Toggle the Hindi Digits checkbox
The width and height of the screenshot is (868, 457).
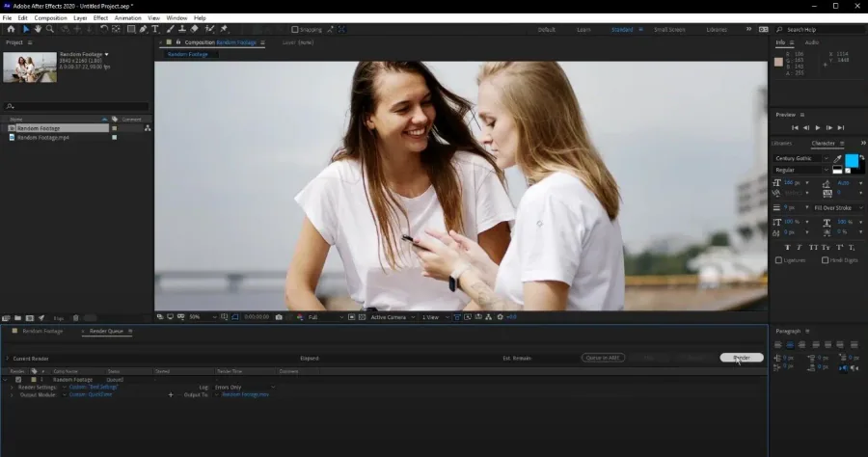[x=825, y=260]
